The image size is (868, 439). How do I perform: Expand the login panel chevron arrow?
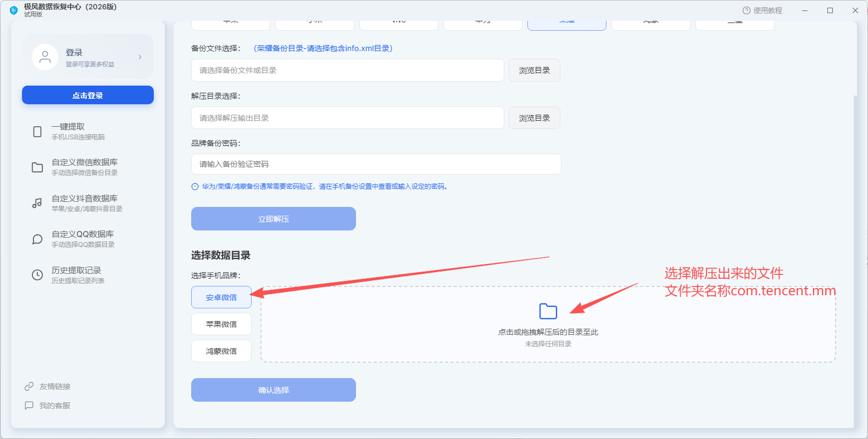tap(140, 57)
